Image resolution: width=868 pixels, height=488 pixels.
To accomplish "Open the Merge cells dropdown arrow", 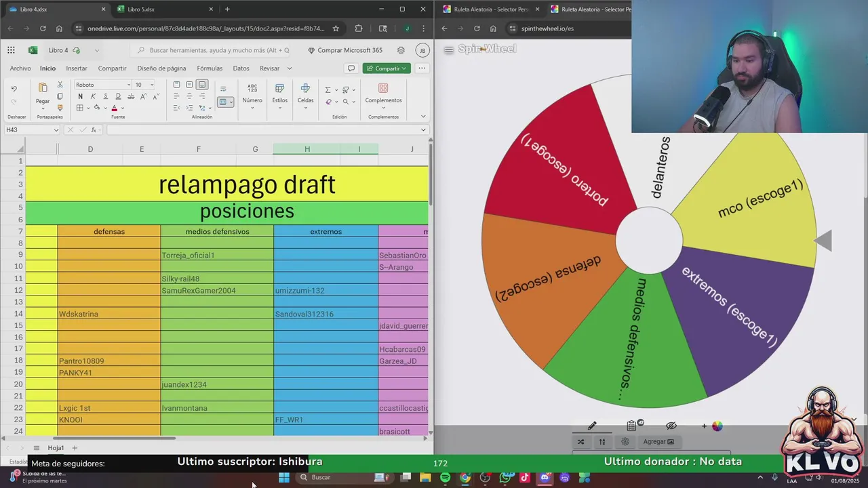I will [231, 102].
